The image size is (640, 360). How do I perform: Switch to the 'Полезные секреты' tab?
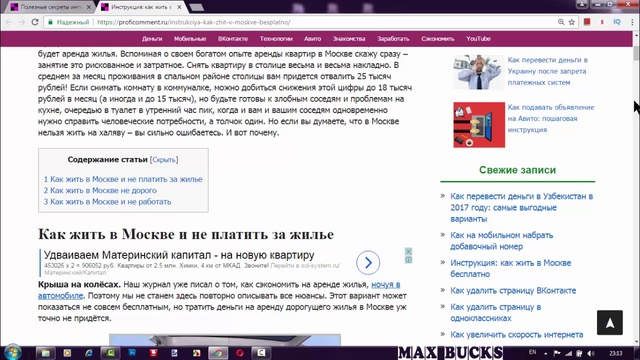[x=50, y=7]
